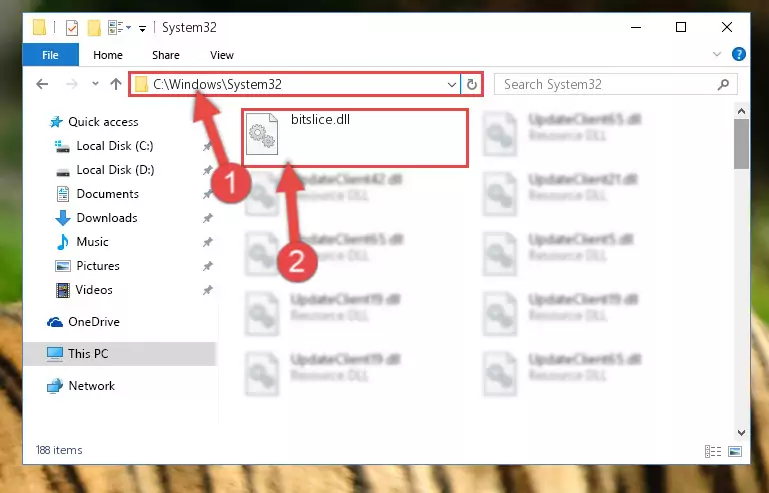Switch to Details view icon in status bar
Viewport: 769px width, 493px height.
coord(713,451)
